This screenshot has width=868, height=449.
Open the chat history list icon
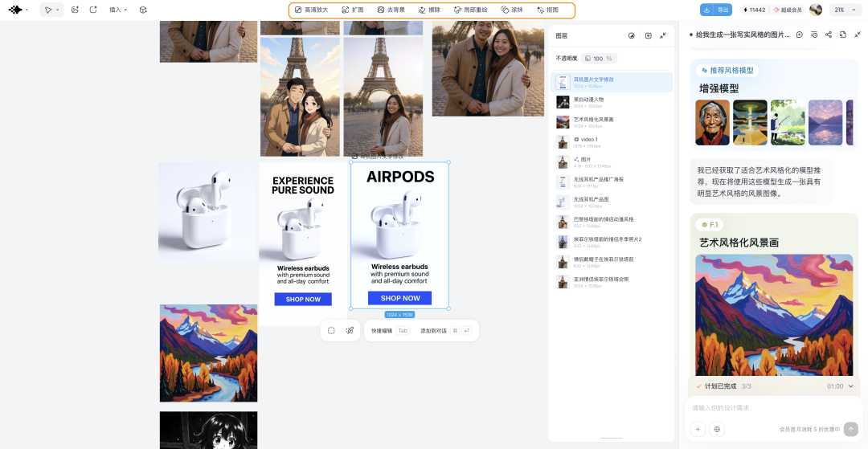tap(813, 35)
